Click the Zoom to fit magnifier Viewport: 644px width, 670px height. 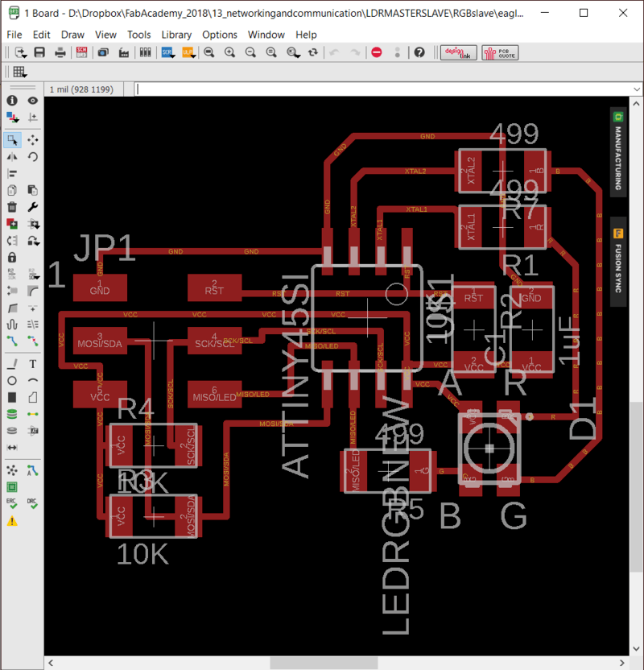208,52
